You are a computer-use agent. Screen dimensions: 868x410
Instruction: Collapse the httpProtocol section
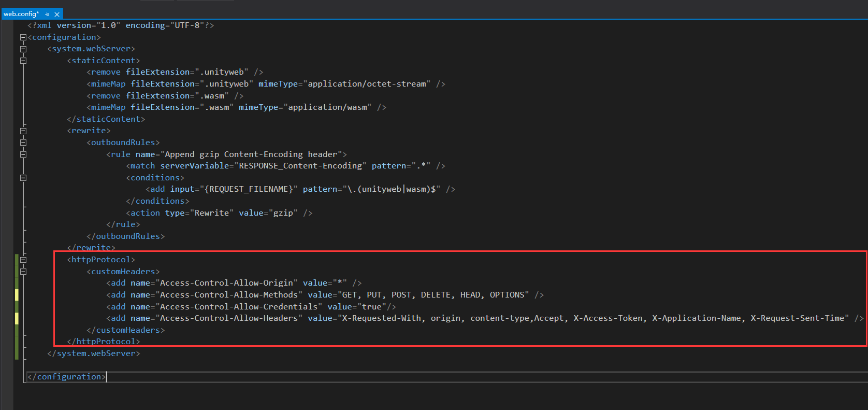(23, 260)
